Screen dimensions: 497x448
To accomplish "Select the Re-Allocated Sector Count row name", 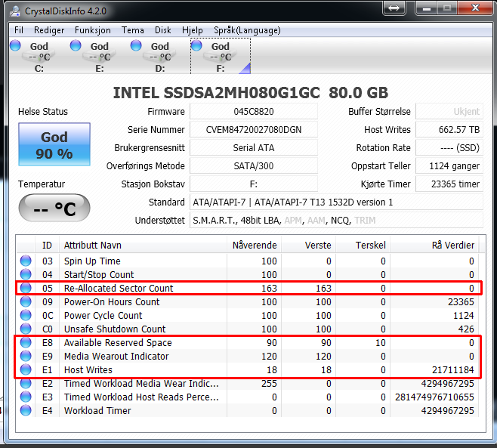I will click(x=119, y=288).
